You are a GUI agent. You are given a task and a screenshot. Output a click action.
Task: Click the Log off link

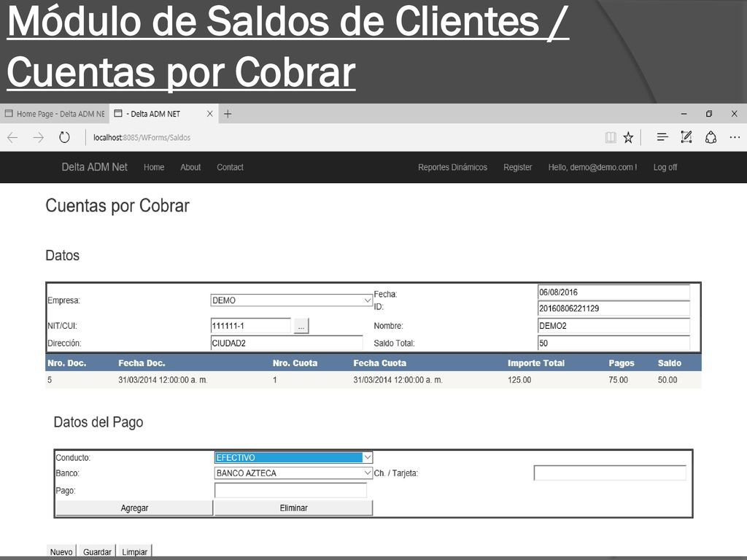pyautogui.click(x=665, y=167)
